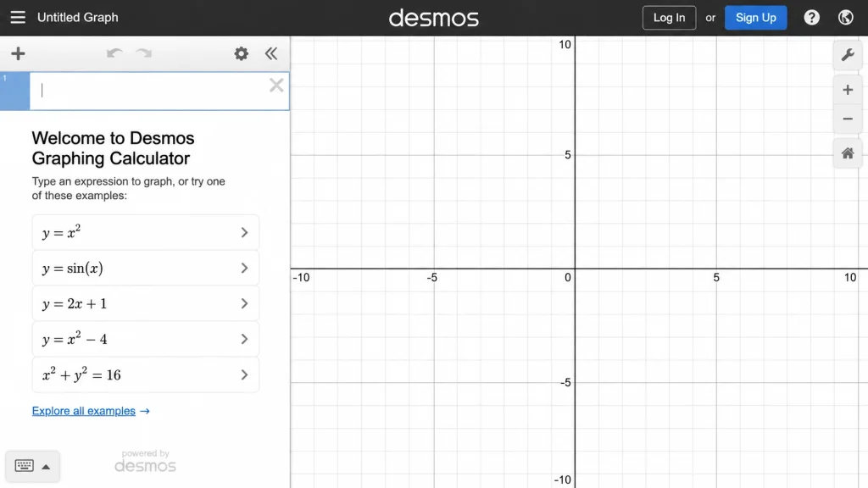868x488 pixels.
Task: Add a new expression item
Action: point(19,53)
